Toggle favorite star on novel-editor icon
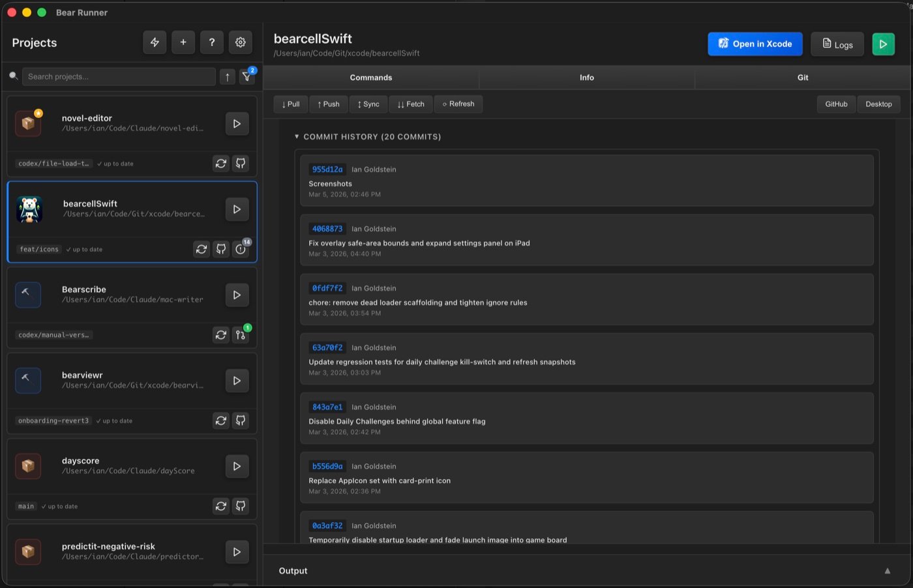The height and width of the screenshot is (588, 913). (38, 113)
